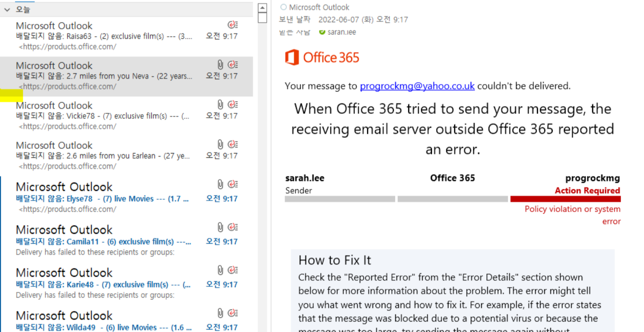This screenshot has height=332, width=644.
Task: Click the bold 'progrockmg' recipient label
Action: coord(592,178)
